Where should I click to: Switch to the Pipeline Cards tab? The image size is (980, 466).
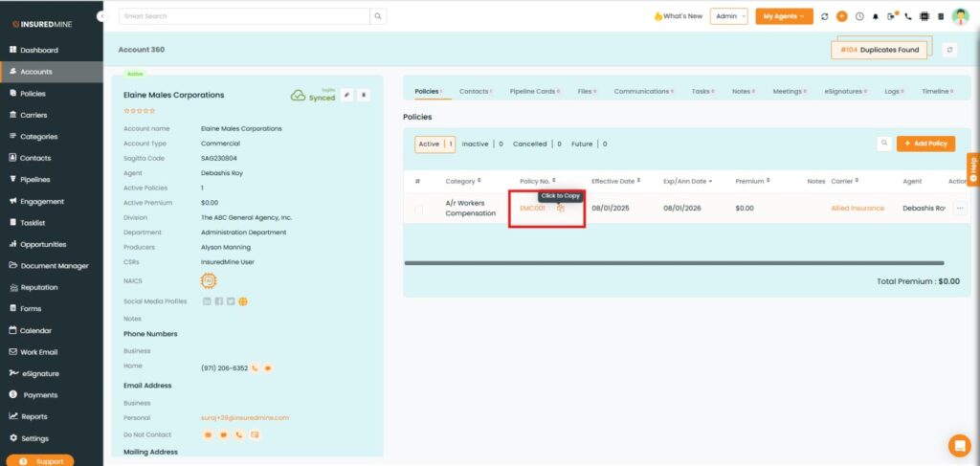click(x=532, y=91)
